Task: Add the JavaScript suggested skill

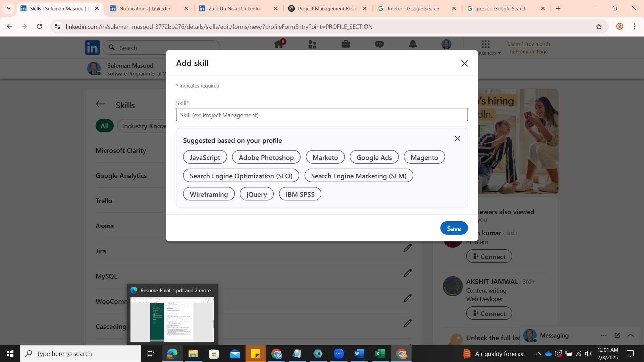Action: point(205,157)
